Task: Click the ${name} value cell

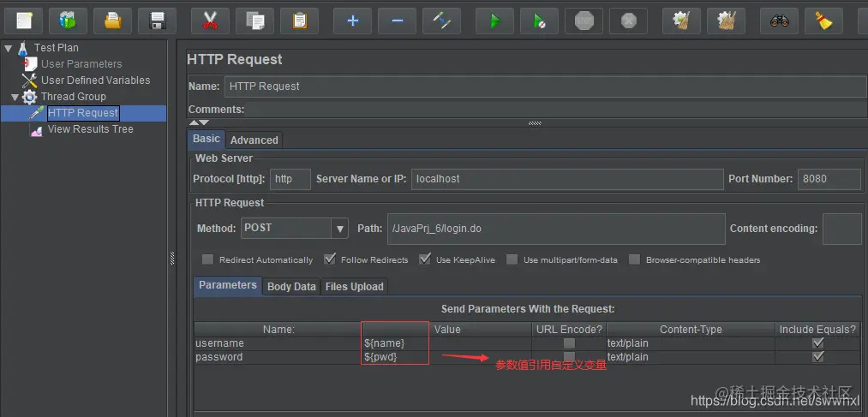Action: pyautogui.click(x=447, y=343)
